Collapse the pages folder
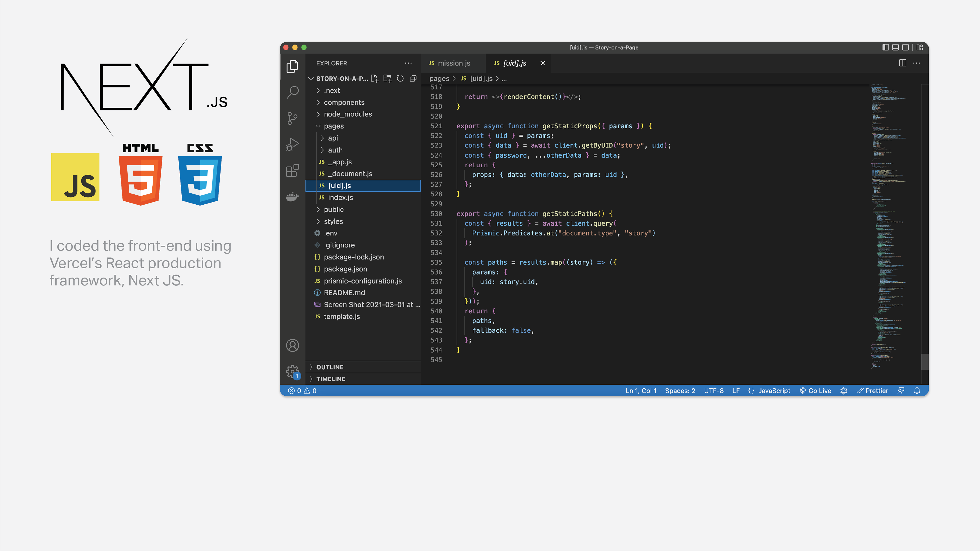Image resolution: width=980 pixels, height=551 pixels. click(363, 126)
